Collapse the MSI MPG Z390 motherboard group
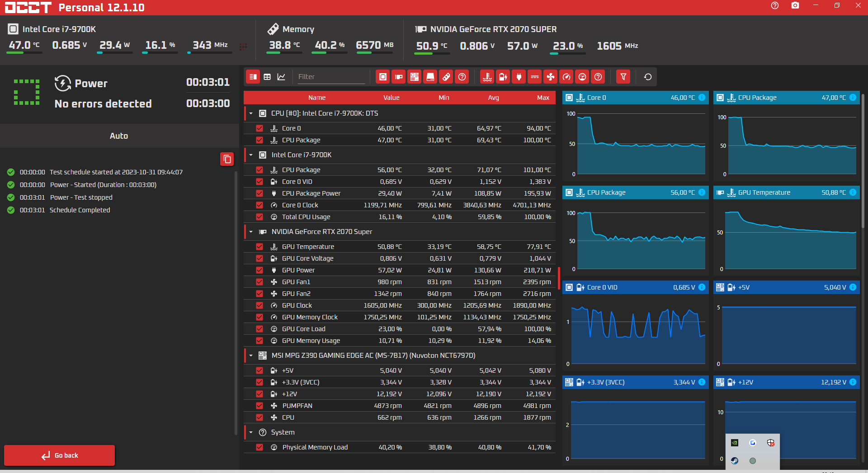 251,356
